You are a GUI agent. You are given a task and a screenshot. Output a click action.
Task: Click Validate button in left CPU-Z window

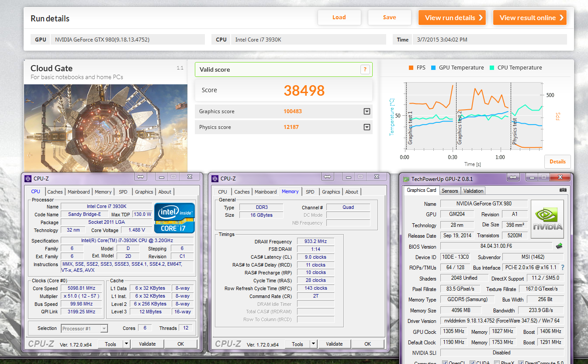tap(147, 344)
